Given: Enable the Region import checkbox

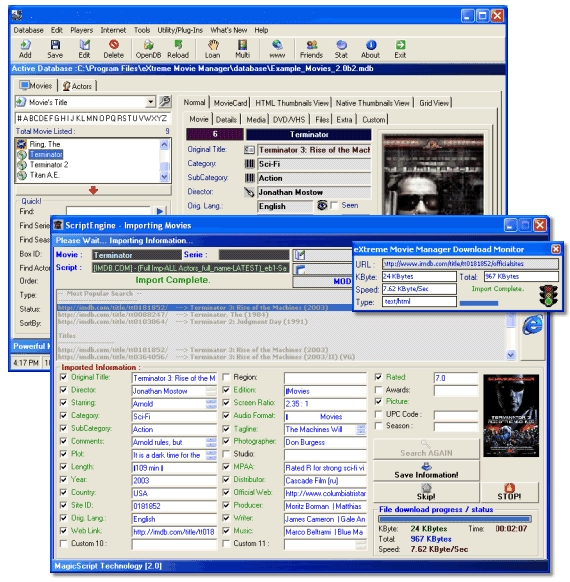Looking at the screenshot, I should (x=226, y=377).
